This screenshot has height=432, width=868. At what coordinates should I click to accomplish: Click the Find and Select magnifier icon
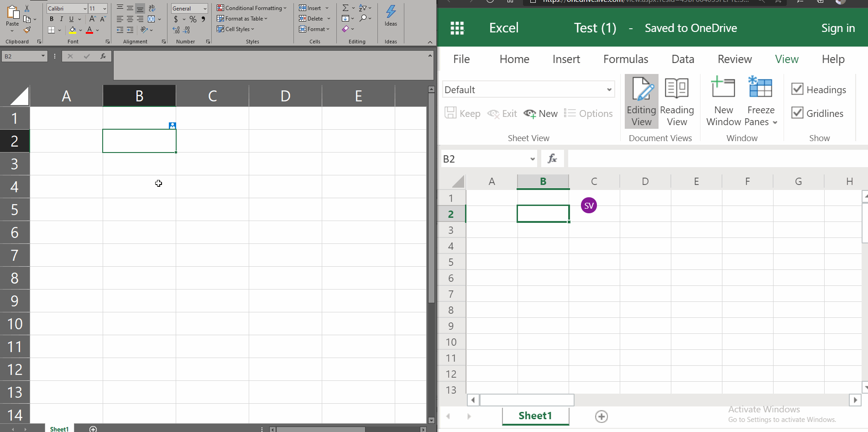click(363, 19)
